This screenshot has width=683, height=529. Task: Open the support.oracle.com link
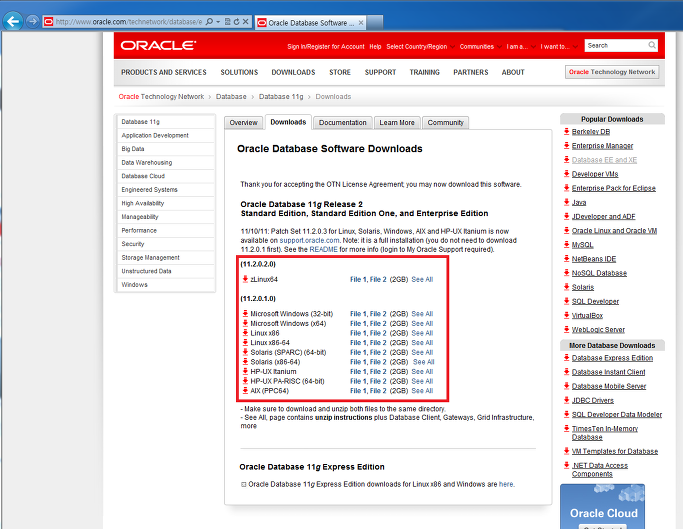pyautogui.click(x=309, y=240)
